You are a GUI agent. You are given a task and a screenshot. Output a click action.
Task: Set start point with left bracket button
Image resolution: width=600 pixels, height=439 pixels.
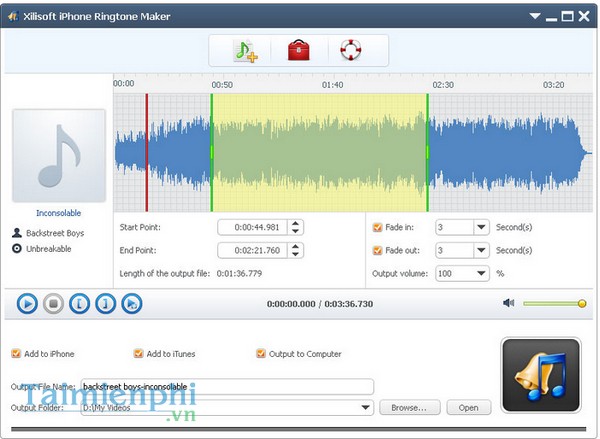pyautogui.click(x=80, y=304)
